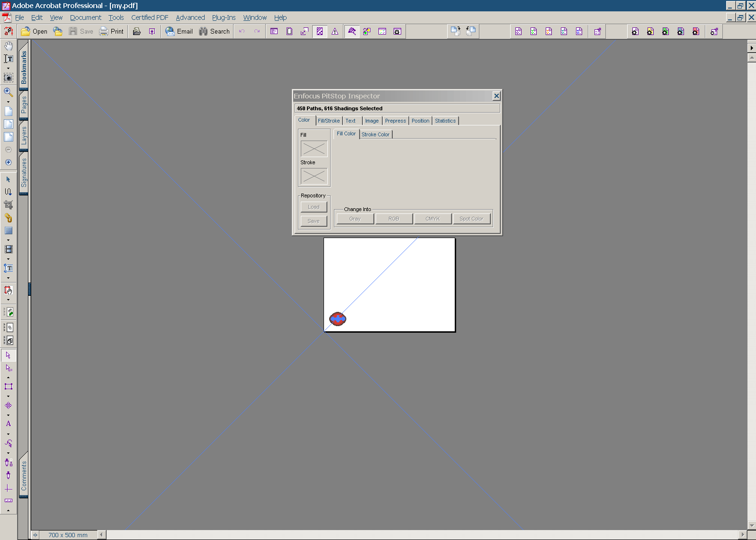Image resolution: width=756 pixels, height=540 pixels.
Task: Click the Spot Color button
Action: pyautogui.click(x=471, y=219)
